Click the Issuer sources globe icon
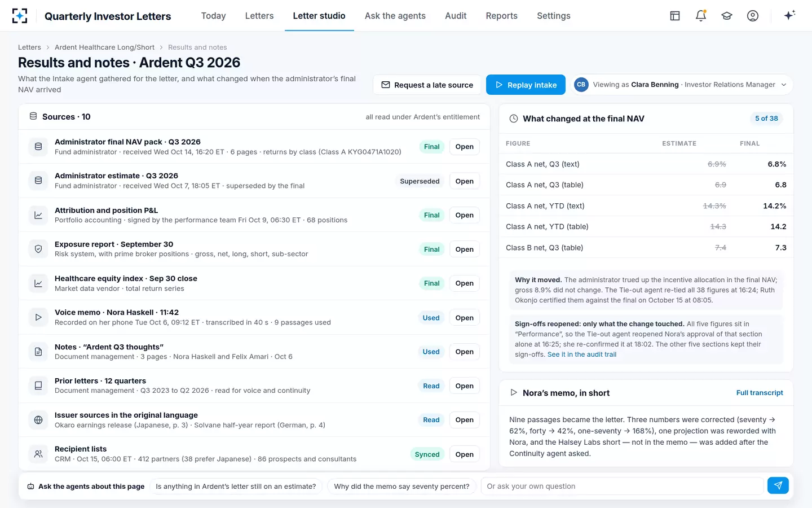Image resolution: width=812 pixels, height=508 pixels. click(38, 420)
